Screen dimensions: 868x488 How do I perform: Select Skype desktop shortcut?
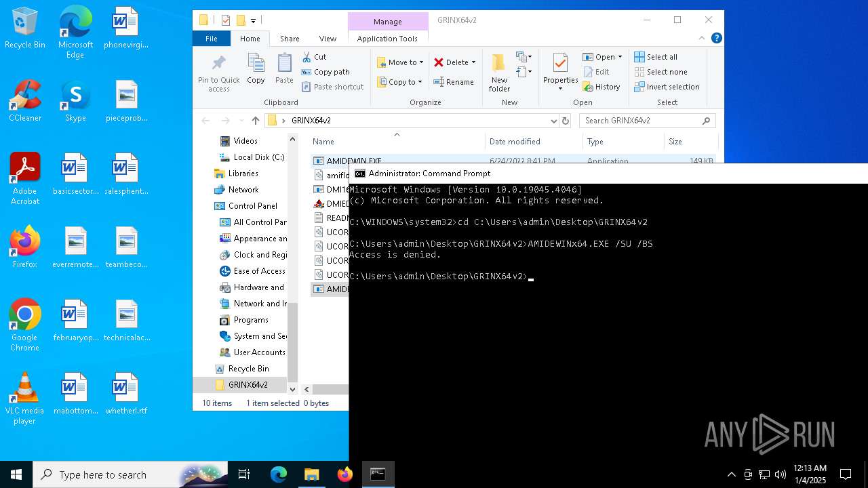click(x=75, y=101)
